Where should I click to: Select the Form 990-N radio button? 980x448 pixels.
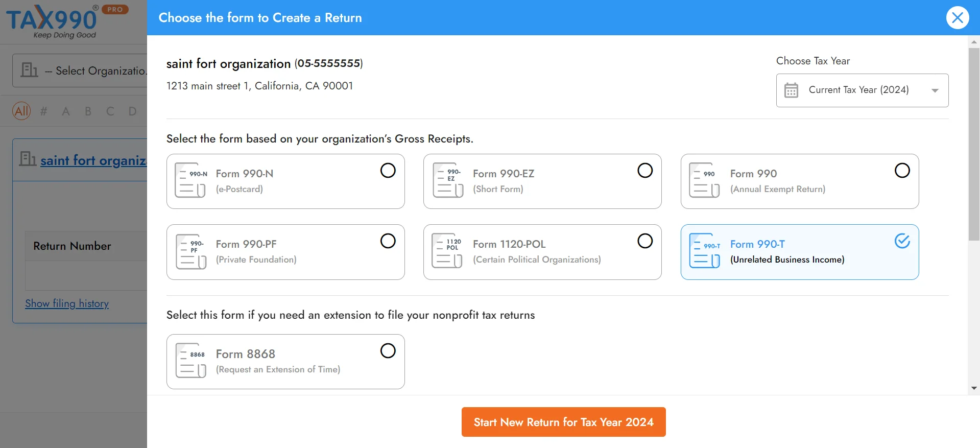[388, 170]
